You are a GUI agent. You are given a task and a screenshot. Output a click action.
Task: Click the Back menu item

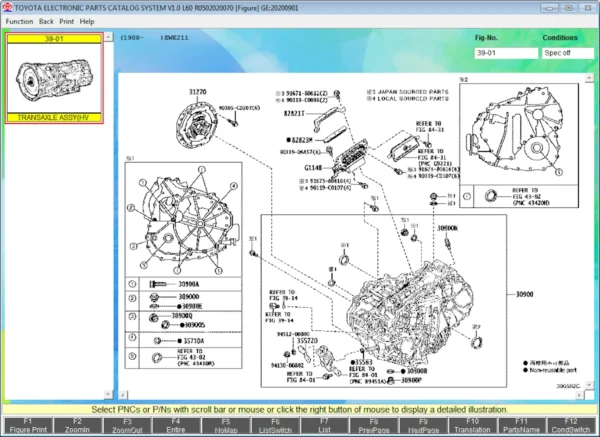[x=47, y=21]
